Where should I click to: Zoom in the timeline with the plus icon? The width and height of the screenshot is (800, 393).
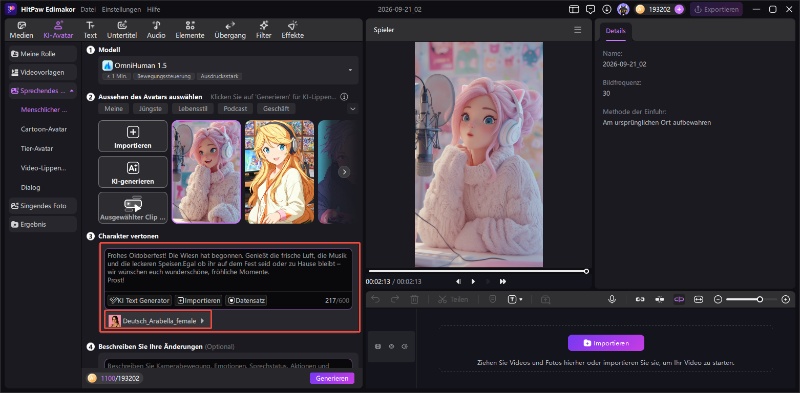786,300
